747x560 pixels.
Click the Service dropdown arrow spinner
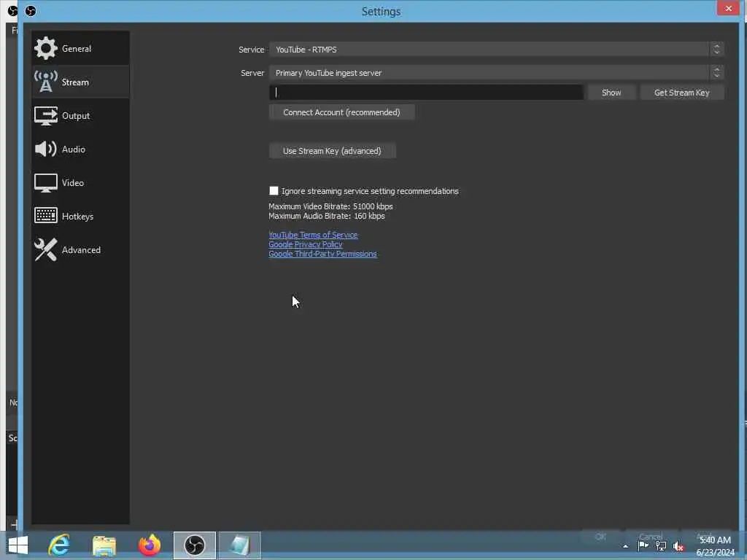716,49
